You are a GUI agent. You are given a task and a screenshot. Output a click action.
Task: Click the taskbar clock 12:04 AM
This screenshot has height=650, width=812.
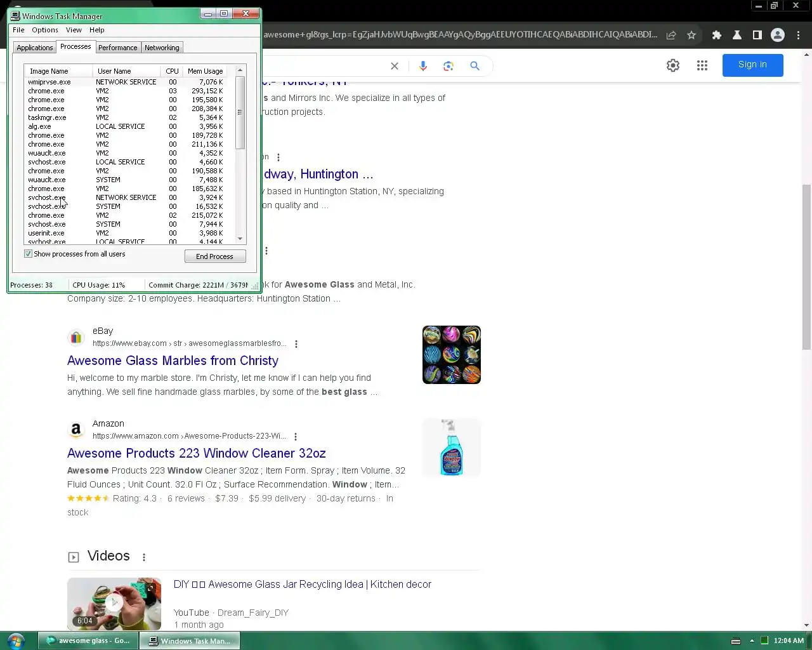[x=789, y=640]
